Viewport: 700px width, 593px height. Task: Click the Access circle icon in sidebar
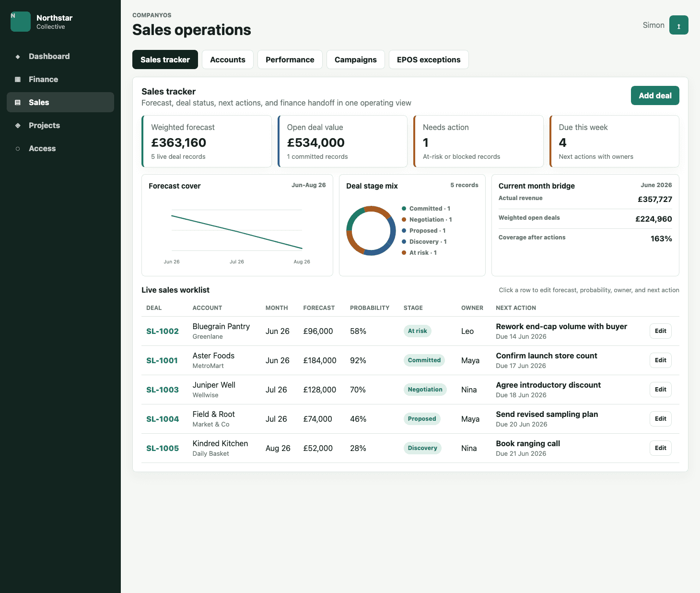[x=18, y=149]
